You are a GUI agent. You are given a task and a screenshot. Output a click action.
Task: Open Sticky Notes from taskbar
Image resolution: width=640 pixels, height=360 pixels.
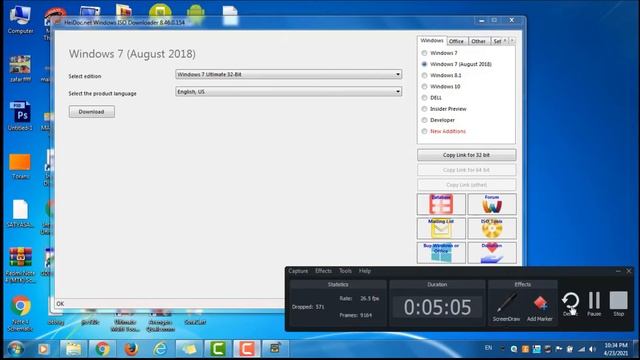click(189, 349)
